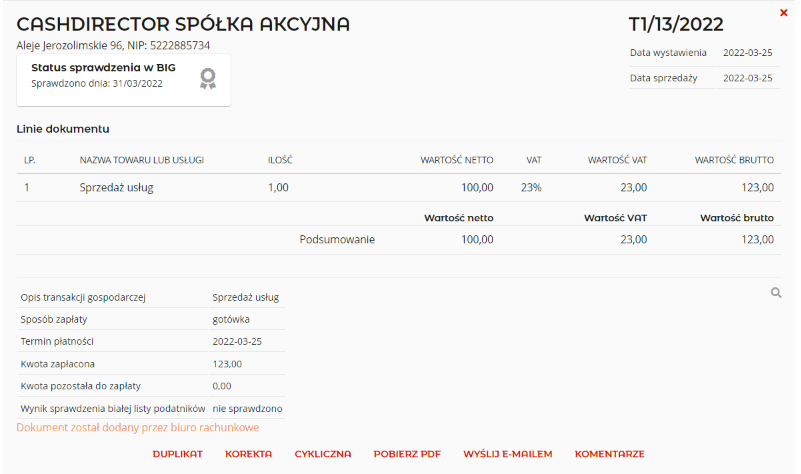801x474 pixels.
Task: Issue a KOREKTA for this invoice
Action: tap(248, 454)
